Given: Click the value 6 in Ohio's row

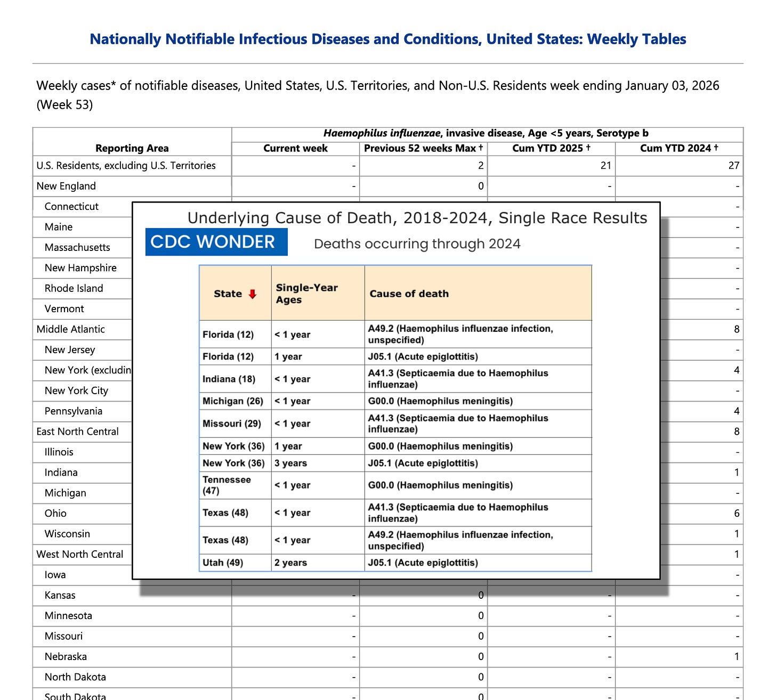Looking at the screenshot, I should pyautogui.click(x=737, y=513).
